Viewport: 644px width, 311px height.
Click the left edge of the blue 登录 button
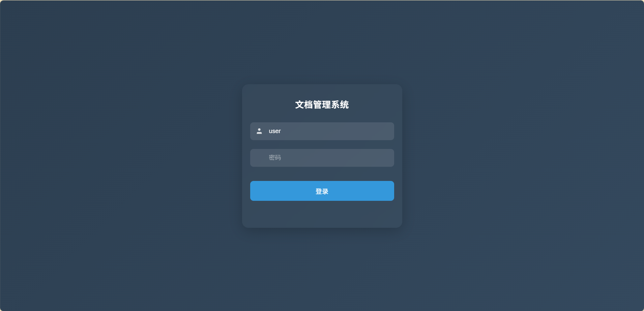[254, 191]
